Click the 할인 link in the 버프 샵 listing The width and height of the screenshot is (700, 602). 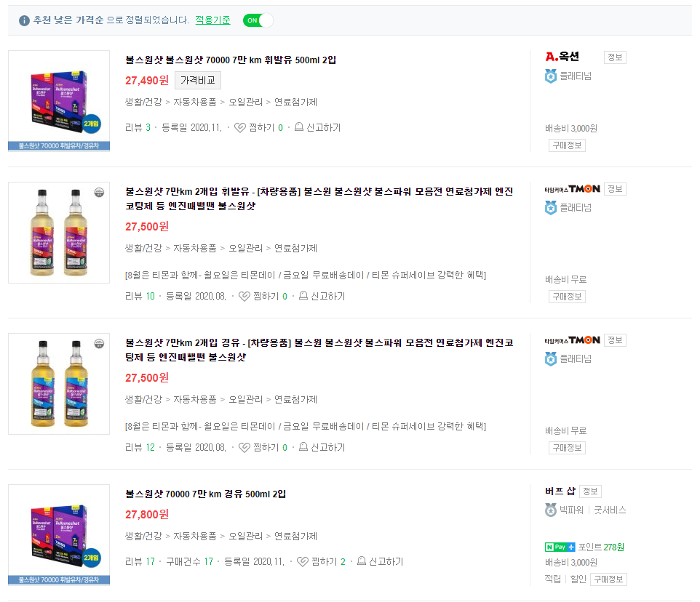(578, 579)
